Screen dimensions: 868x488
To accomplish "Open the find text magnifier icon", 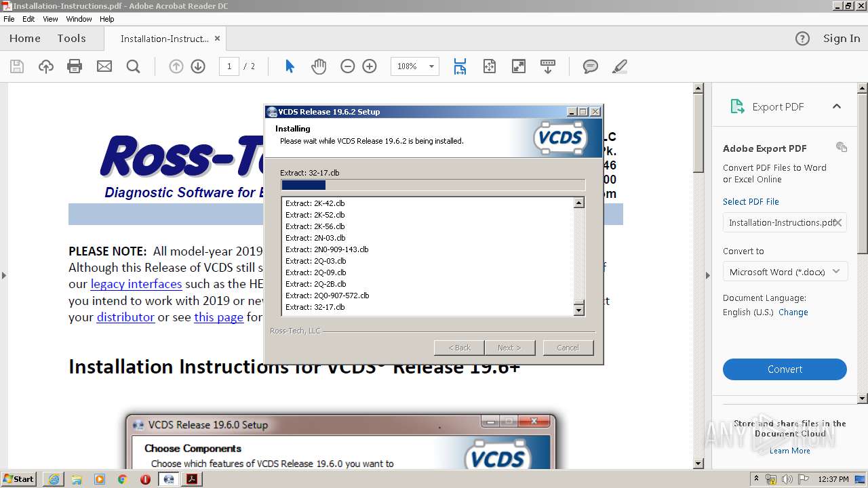I will coord(134,66).
